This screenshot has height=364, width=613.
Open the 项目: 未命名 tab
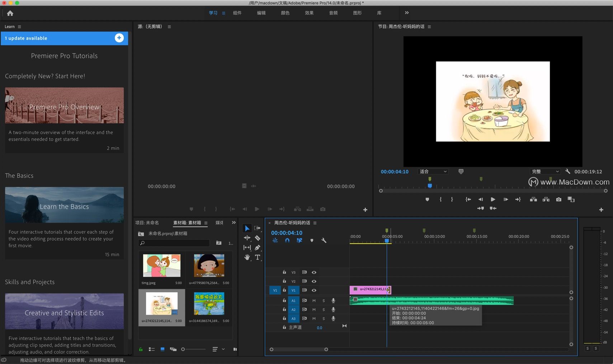[x=147, y=223]
